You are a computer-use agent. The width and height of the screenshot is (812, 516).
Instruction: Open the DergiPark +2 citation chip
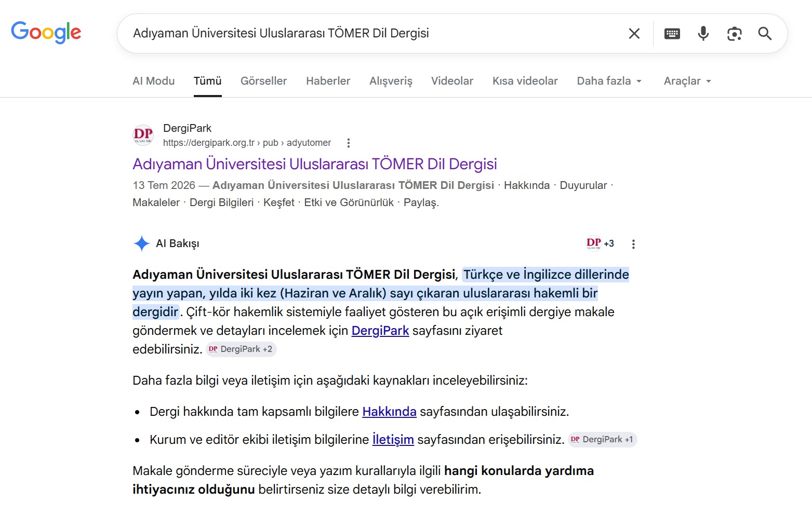(x=241, y=349)
